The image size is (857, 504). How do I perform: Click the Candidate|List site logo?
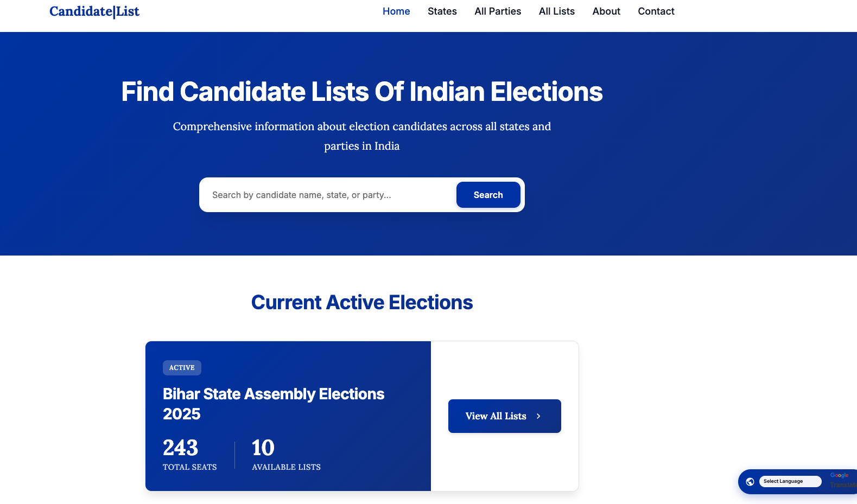pyautogui.click(x=94, y=11)
